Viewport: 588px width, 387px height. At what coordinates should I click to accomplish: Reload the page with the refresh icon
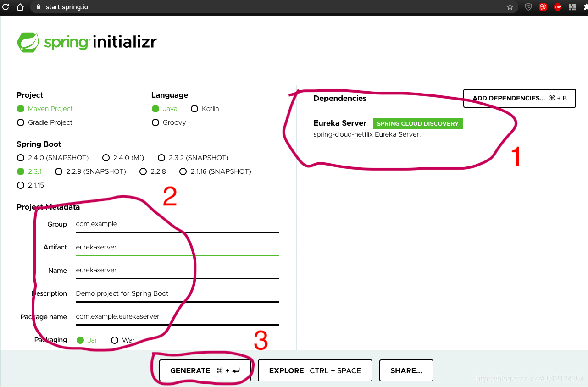(6, 7)
